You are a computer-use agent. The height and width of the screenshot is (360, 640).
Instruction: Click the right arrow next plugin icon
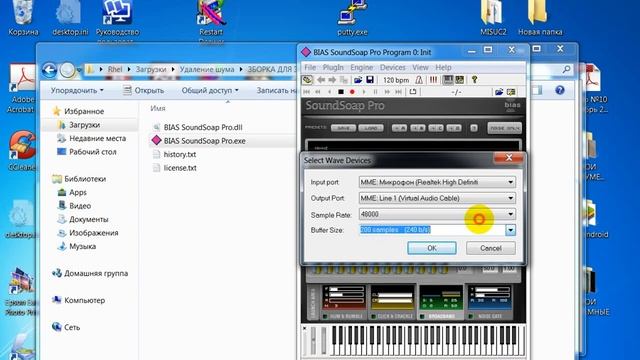tap(332, 80)
